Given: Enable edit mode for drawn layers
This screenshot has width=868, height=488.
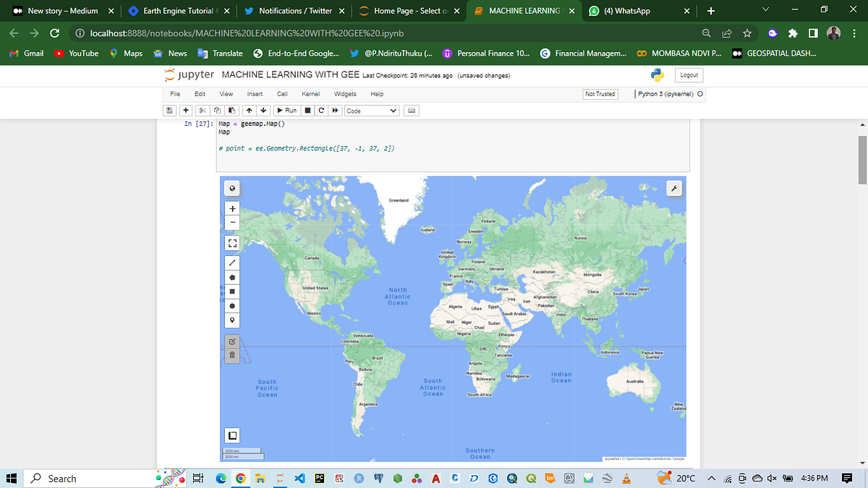Looking at the screenshot, I should (x=231, y=340).
